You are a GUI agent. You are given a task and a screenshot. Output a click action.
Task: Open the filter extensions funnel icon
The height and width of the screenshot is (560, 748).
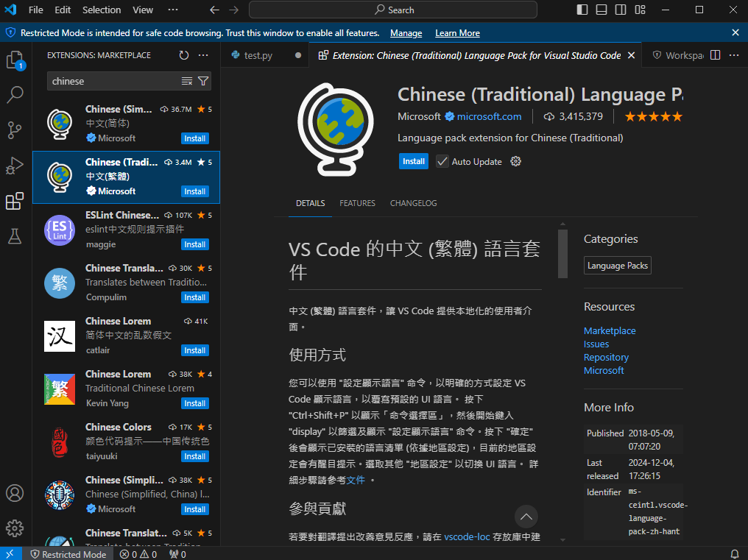pos(203,81)
